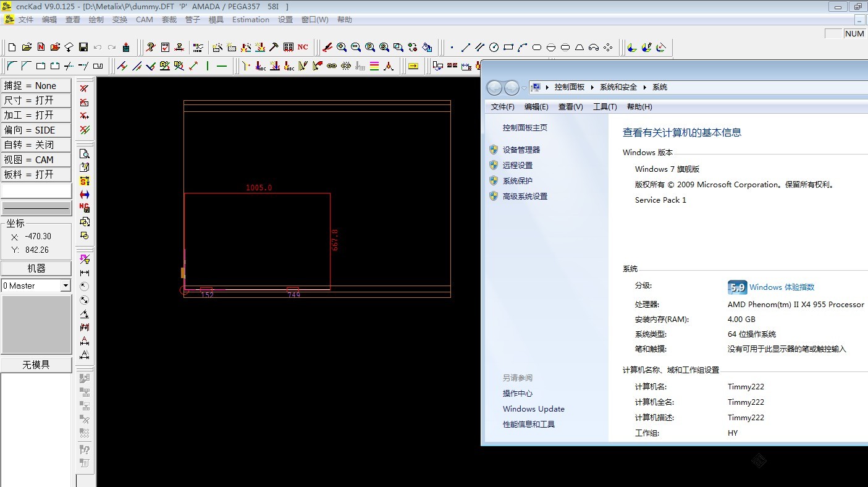Open the 设置 menu
Screen dimensions: 868x487
click(285, 20)
